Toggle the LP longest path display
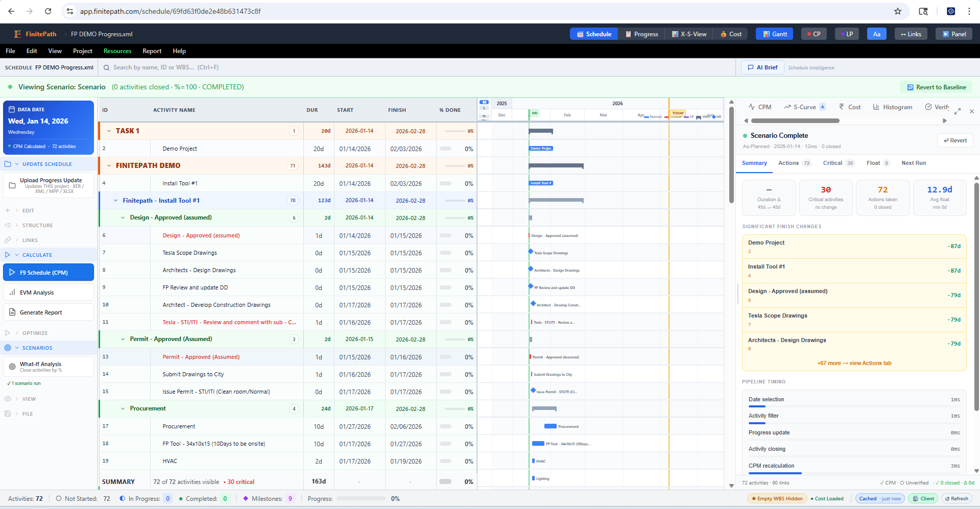 [847, 34]
